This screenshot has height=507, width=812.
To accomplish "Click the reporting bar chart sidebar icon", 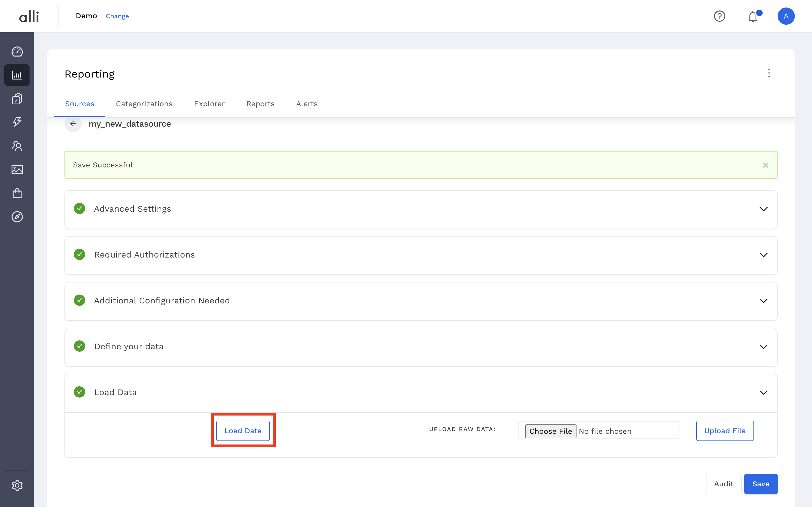I will pos(17,75).
